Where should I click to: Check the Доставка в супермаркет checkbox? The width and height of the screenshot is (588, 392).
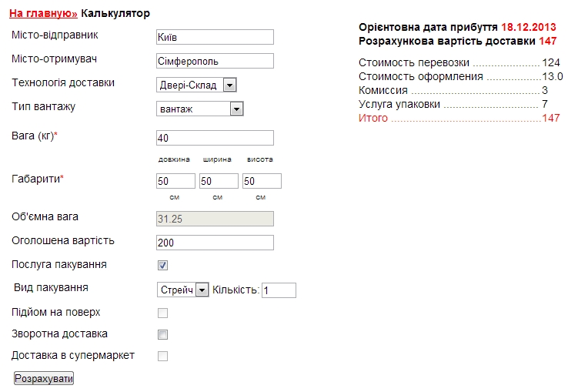[162, 357]
